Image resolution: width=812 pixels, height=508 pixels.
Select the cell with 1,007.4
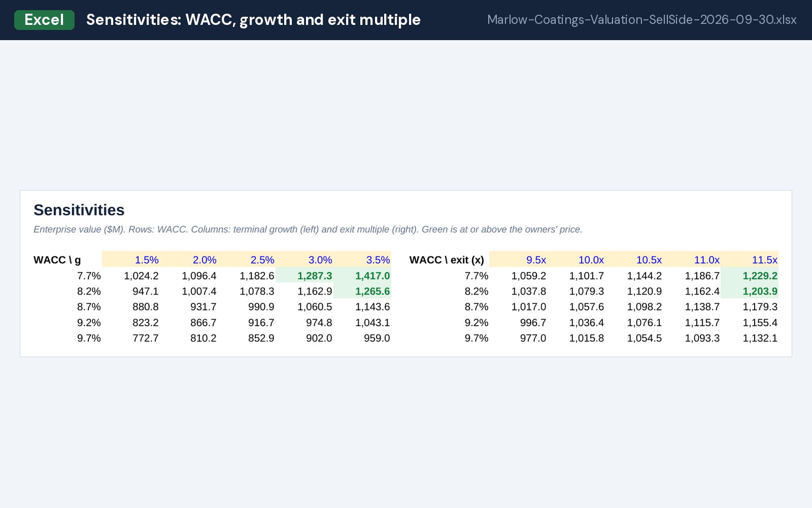point(199,292)
